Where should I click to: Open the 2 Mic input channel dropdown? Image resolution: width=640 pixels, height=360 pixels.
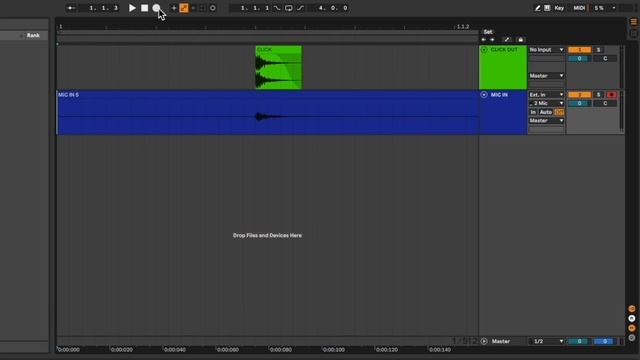[x=546, y=103]
